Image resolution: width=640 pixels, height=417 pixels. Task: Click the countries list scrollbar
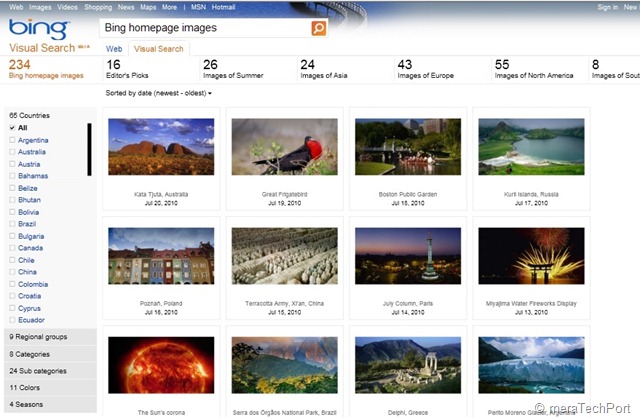(x=89, y=149)
